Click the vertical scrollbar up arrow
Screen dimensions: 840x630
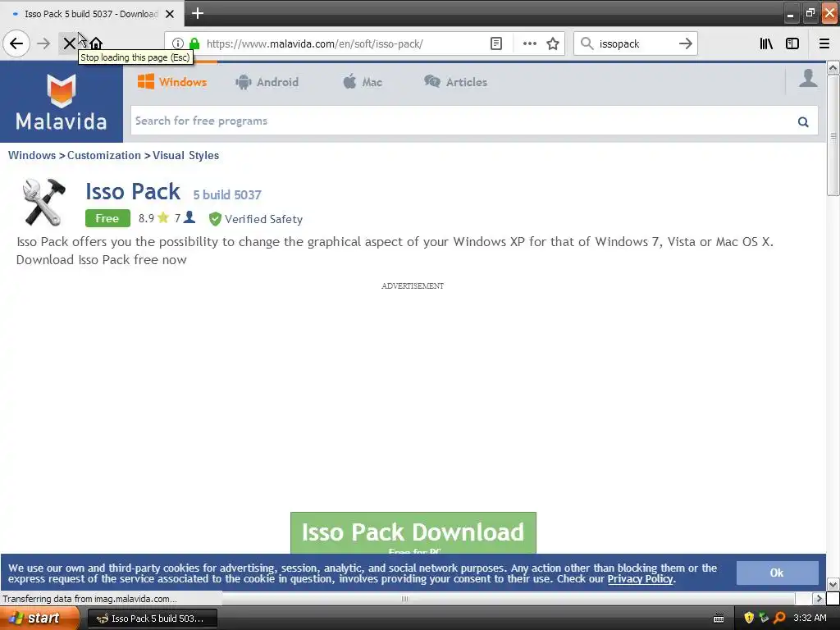click(x=833, y=67)
